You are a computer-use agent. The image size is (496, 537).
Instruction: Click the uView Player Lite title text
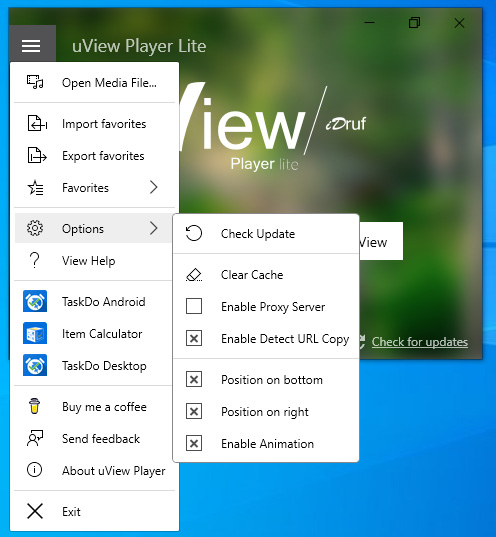139,46
